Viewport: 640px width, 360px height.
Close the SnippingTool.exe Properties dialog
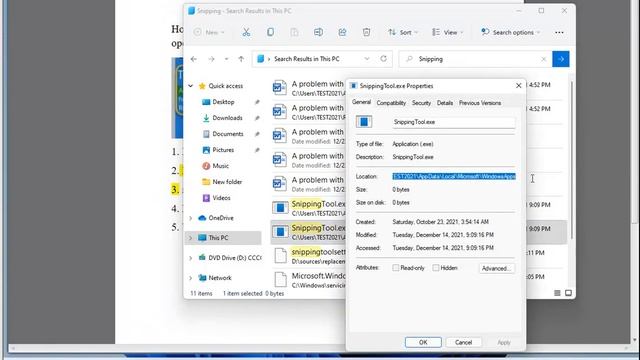click(x=518, y=86)
